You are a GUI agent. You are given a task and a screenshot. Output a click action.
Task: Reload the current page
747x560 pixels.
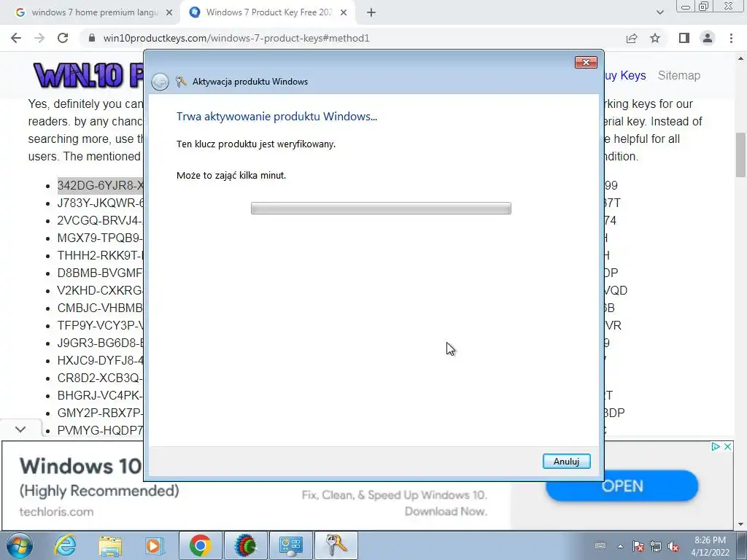coord(63,38)
